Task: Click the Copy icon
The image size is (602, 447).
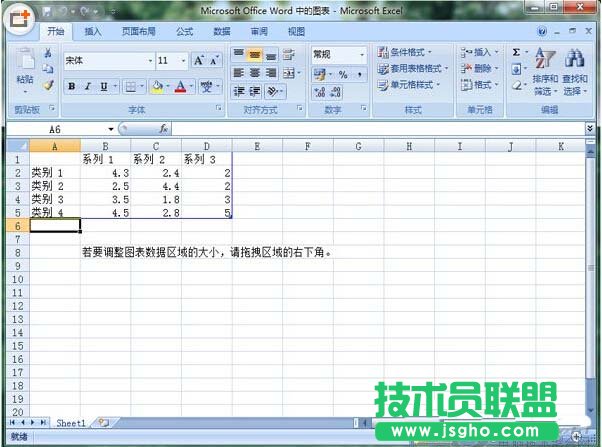Action: pyautogui.click(x=48, y=69)
